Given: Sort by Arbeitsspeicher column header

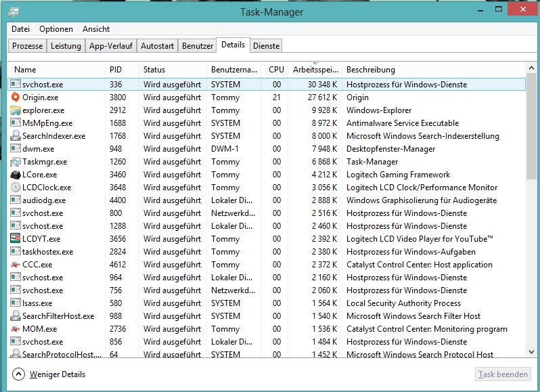Looking at the screenshot, I should pos(315,70).
